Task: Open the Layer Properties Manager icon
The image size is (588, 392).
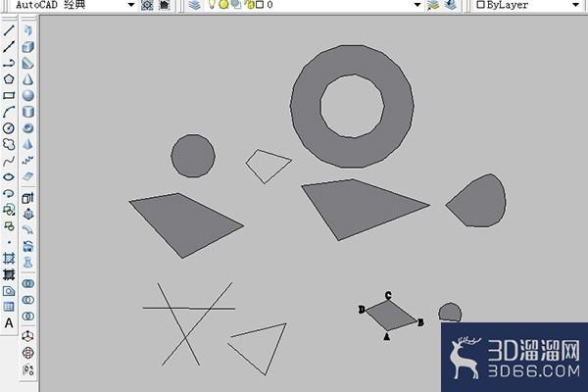Action: [195, 5]
